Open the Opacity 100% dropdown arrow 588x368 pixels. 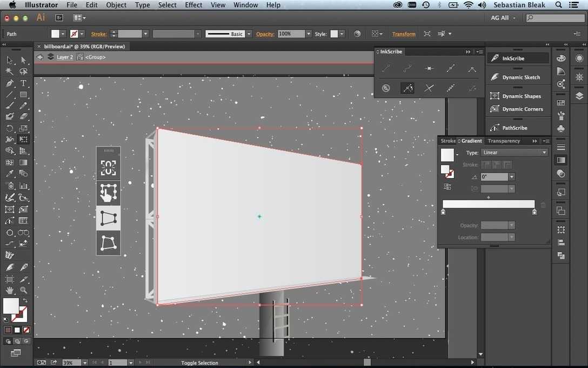(308, 34)
